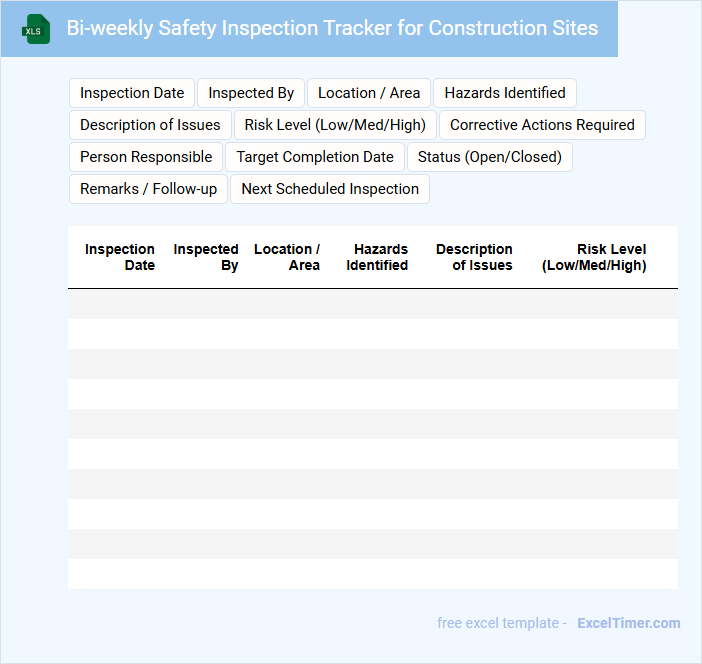Click the Target Completion Date tag
This screenshot has width=702, height=664.
tap(315, 157)
